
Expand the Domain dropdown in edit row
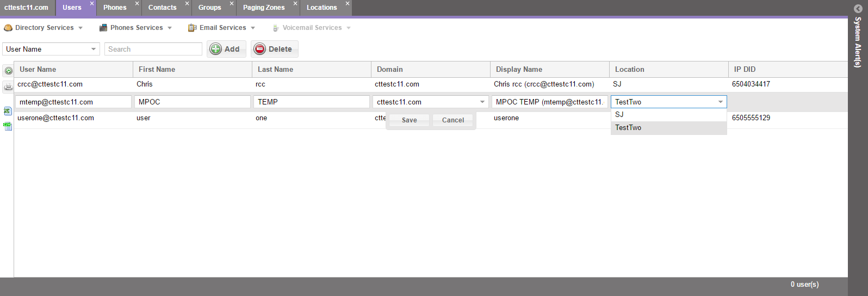point(482,102)
